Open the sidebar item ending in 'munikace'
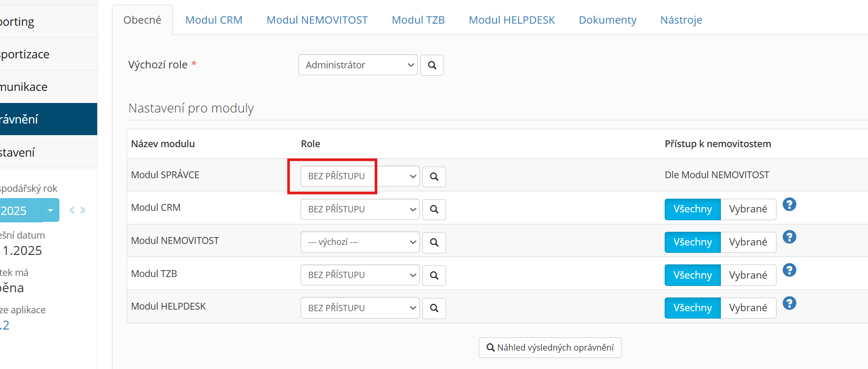Image resolution: width=868 pixels, height=369 pixels. (x=48, y=87)
